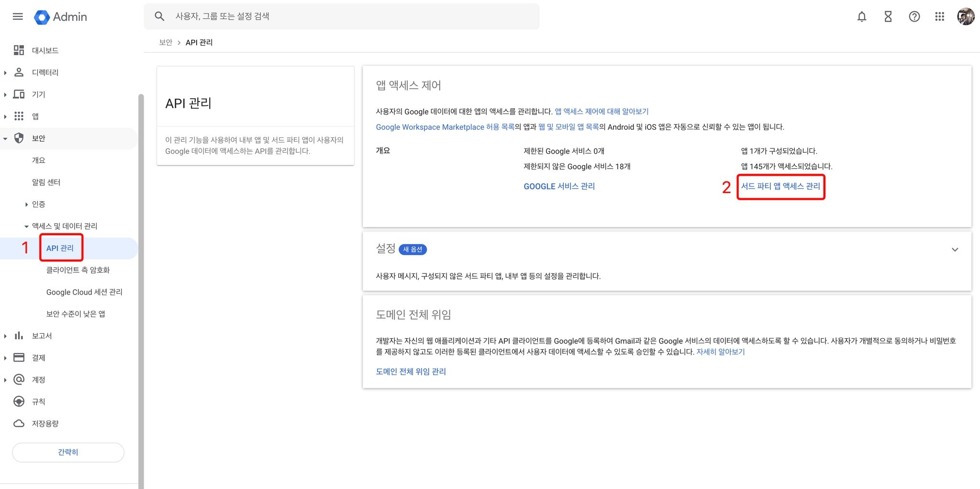Open 클라이언트 측 암호화 menu item
Screen dimensions: 980x489
coord(78,270)
